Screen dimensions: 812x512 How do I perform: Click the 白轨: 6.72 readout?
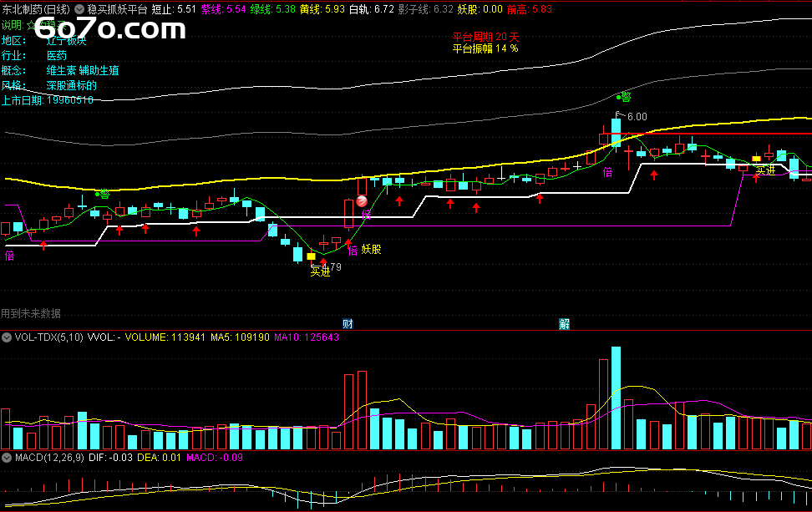pyautogui.click(x=372, y=9)
